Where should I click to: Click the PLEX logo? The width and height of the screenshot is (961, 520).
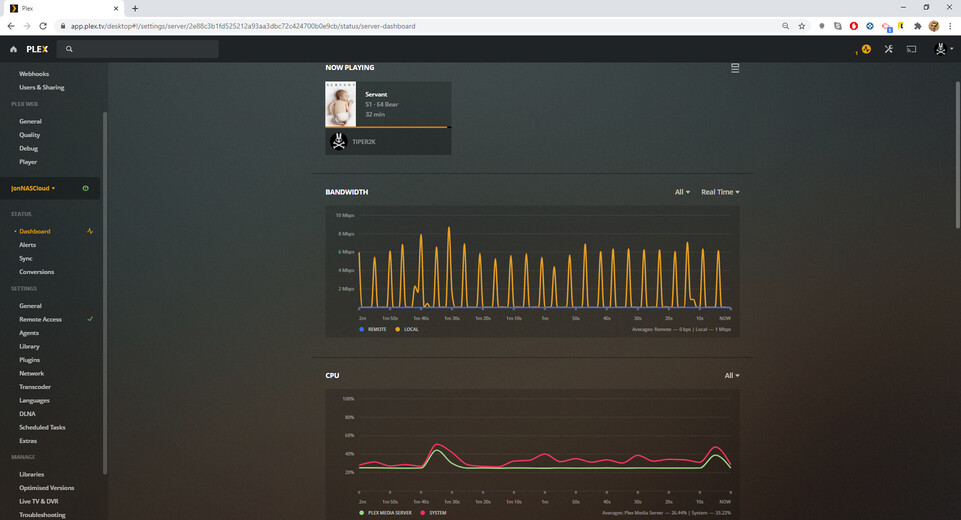[x=37, y=49]
